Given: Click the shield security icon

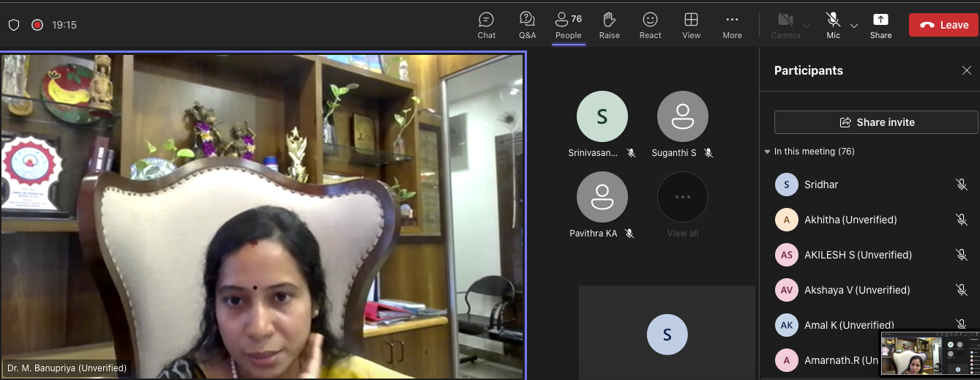Looking at the screenshot, I should 14,25.
